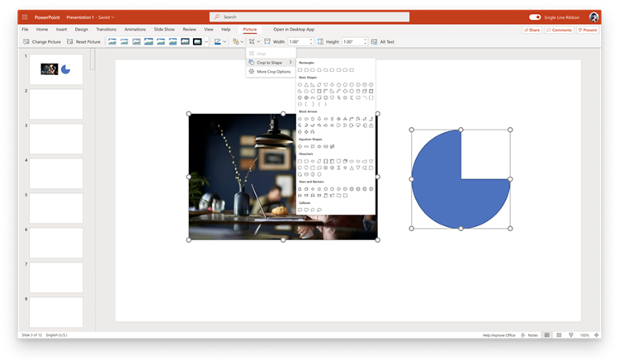
Task: Choose the first rectangular callout shape
Action: (300, 210)
